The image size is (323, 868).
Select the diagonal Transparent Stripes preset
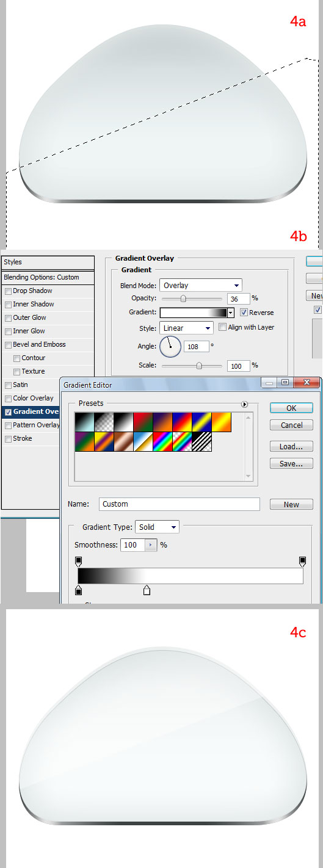tap(201, 442)
